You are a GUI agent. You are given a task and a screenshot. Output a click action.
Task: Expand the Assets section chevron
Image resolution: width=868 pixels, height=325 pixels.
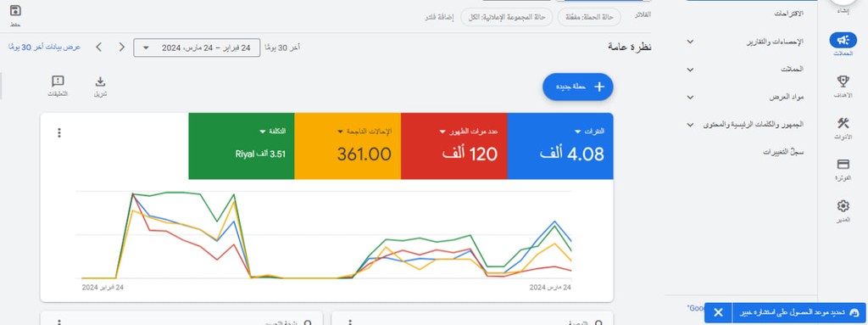[x=690, y=97]
